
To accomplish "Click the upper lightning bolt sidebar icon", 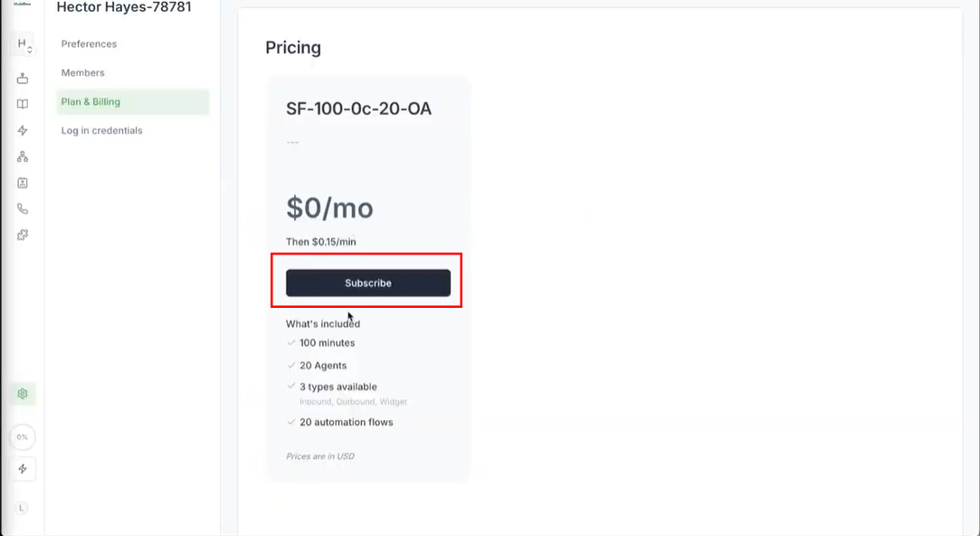I will pos(23,130).
